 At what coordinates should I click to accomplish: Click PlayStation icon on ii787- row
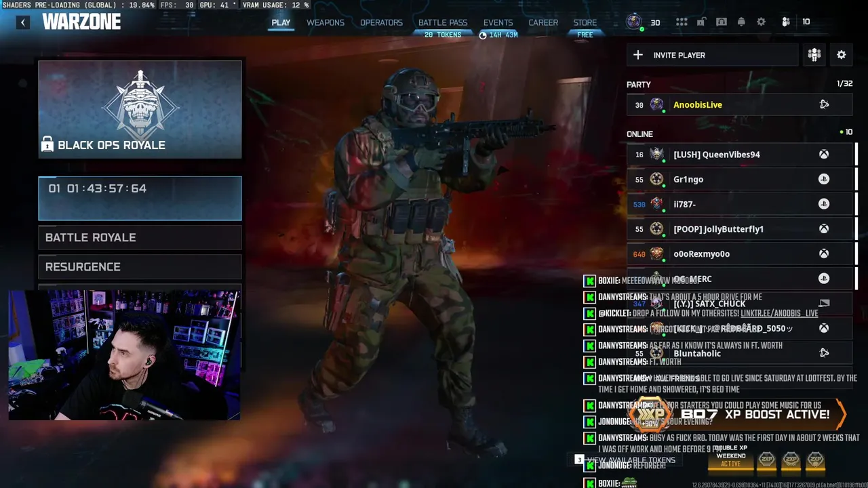[x=823, y=204]
